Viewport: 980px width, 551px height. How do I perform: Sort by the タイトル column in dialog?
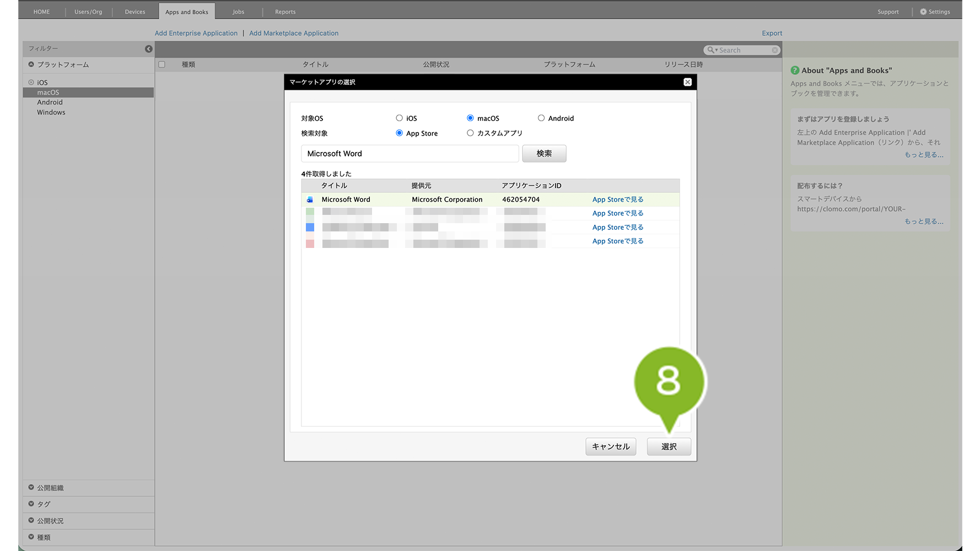(334, 186)
